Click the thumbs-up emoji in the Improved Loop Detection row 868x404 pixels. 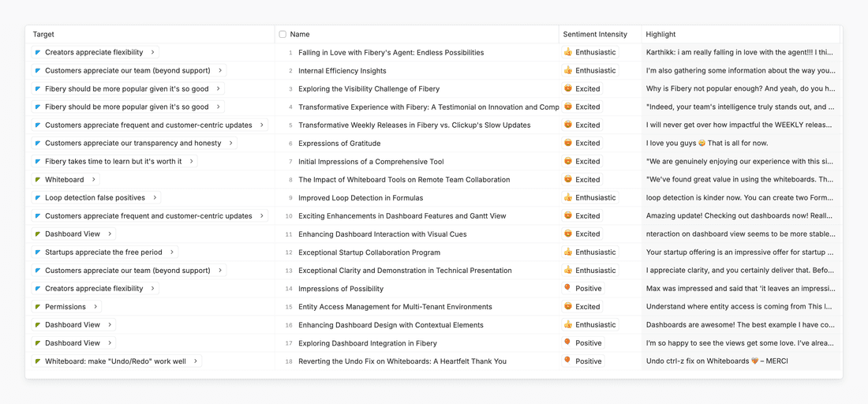[x=568, y=198]
